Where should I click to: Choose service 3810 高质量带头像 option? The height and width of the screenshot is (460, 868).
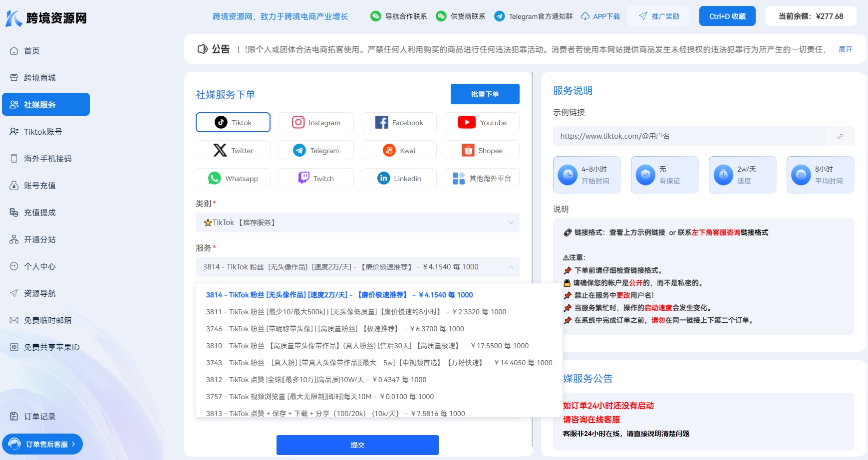[379, 346]
